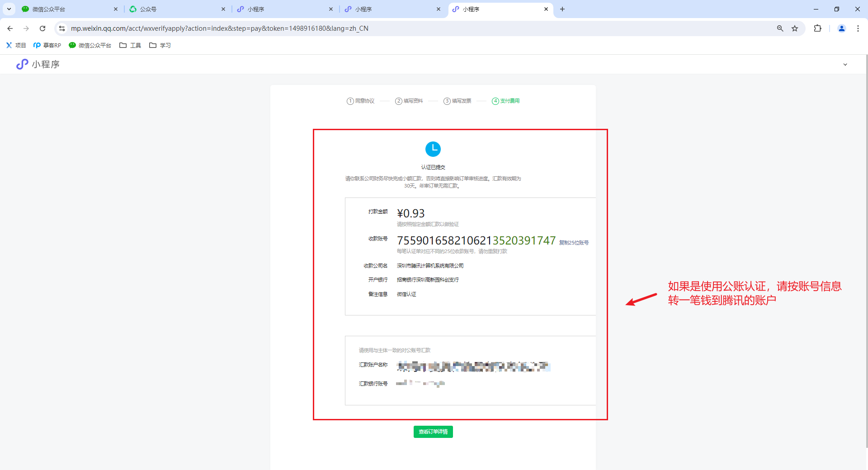Select the ¥0.93 amount text

click(410, 213)
